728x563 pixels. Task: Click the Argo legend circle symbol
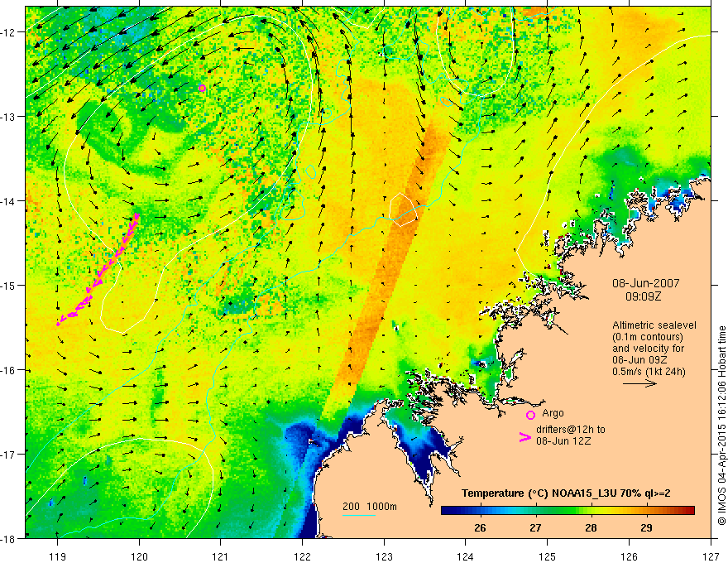(530, 415)
